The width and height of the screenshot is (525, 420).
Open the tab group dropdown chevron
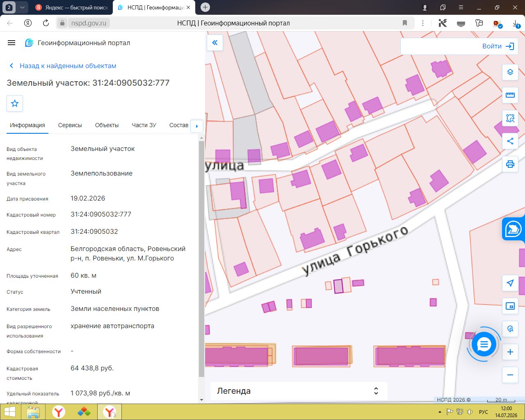(22, 7)
